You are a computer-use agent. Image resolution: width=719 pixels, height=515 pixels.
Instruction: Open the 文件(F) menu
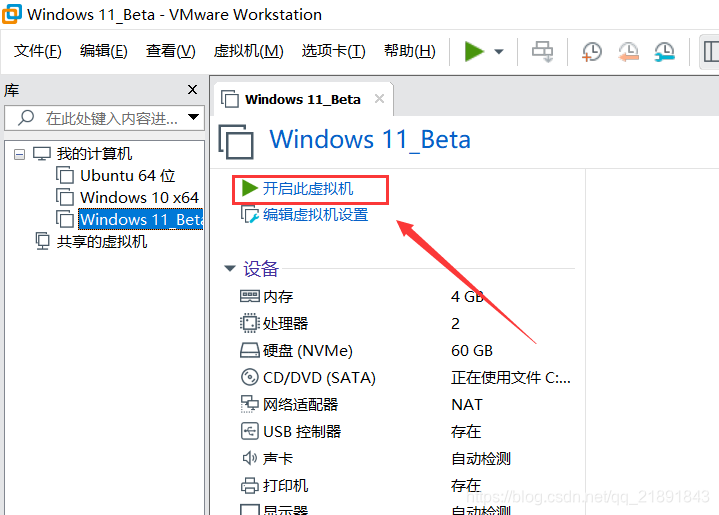(x=38, y=50)
